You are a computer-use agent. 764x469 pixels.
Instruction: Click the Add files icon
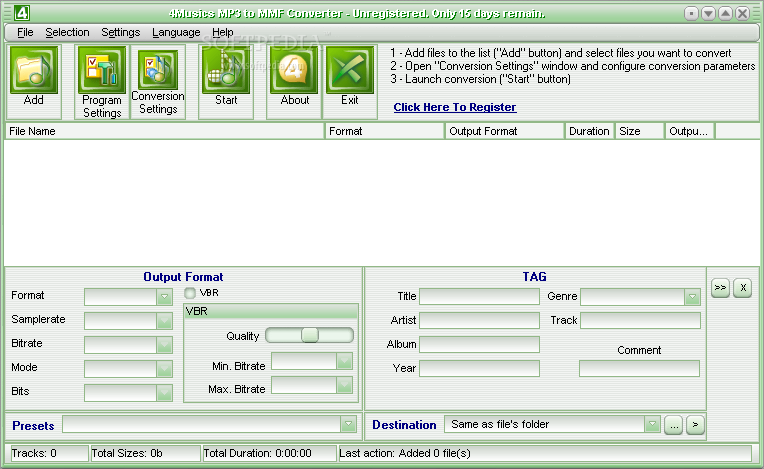pyautogui.click(x=34, y=70)
